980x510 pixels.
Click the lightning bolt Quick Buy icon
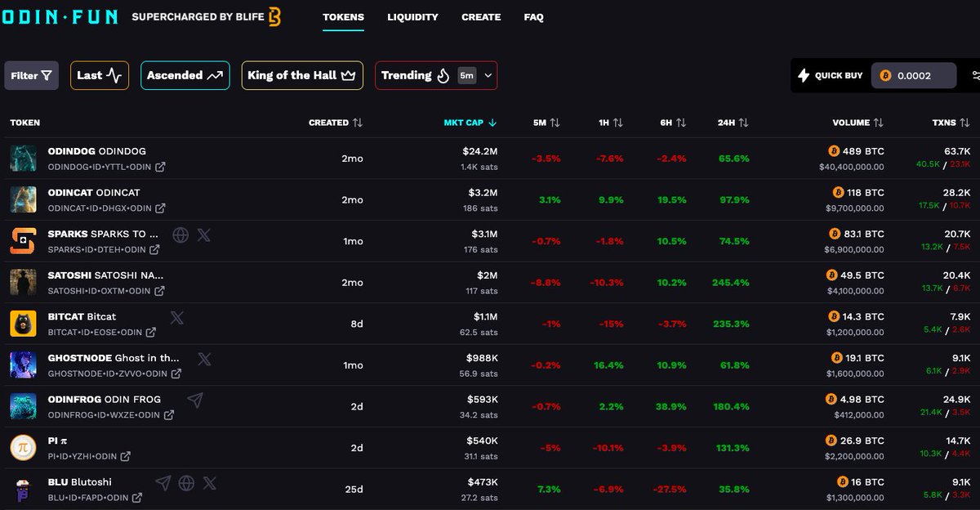(804, 75)
